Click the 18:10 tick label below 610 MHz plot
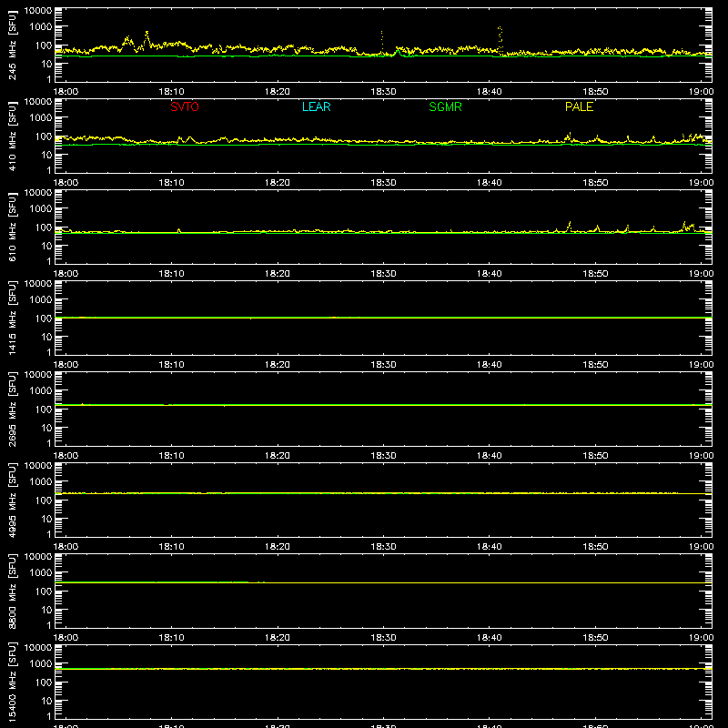Image resolution: width=728 pixels, height=728 pixels. (x=171, y=274)
